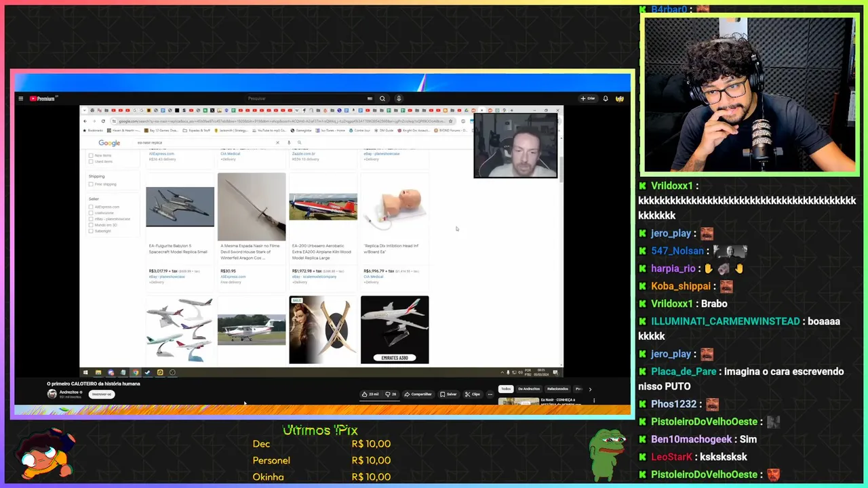Screen dimensions: 868x488
Task: Dislike the video
Action: 391,394
